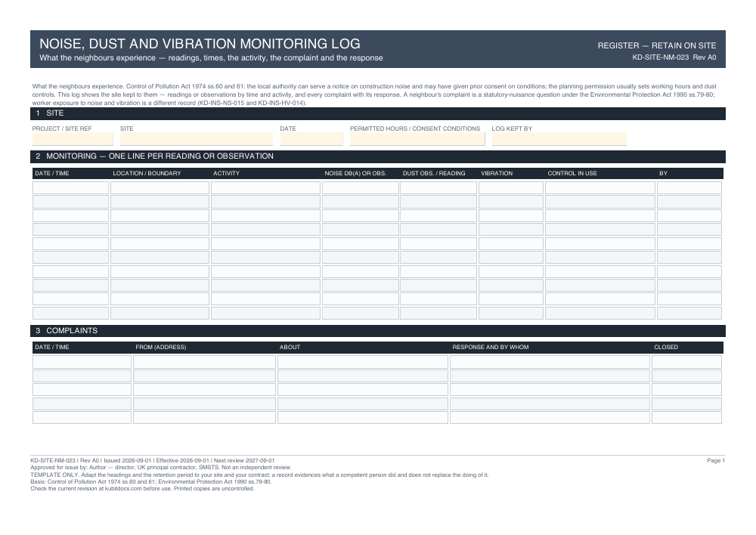
Task: Select the 'NOISE, DUST AND VIBRATION MONITORING LOG' title
Action: click(x=200, y=44)
